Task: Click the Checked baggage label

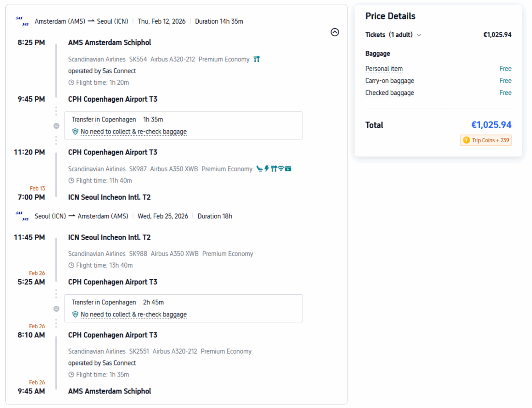Action: point(390,93)
